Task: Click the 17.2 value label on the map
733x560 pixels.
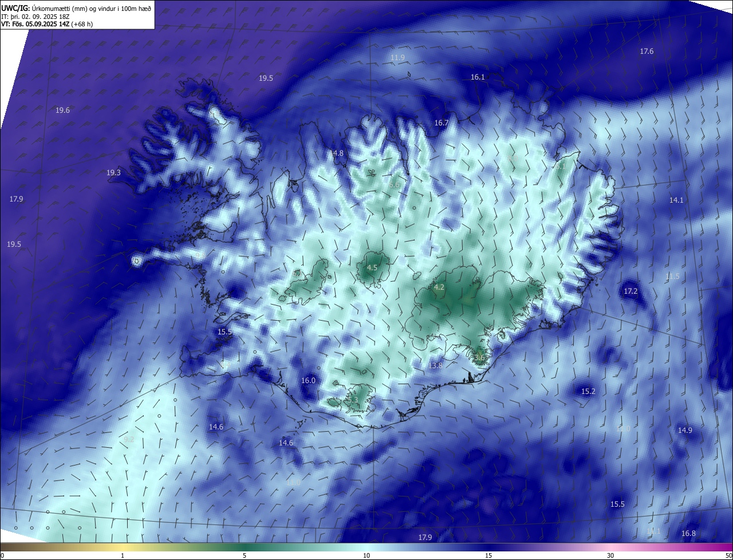Action: [630, 291]
